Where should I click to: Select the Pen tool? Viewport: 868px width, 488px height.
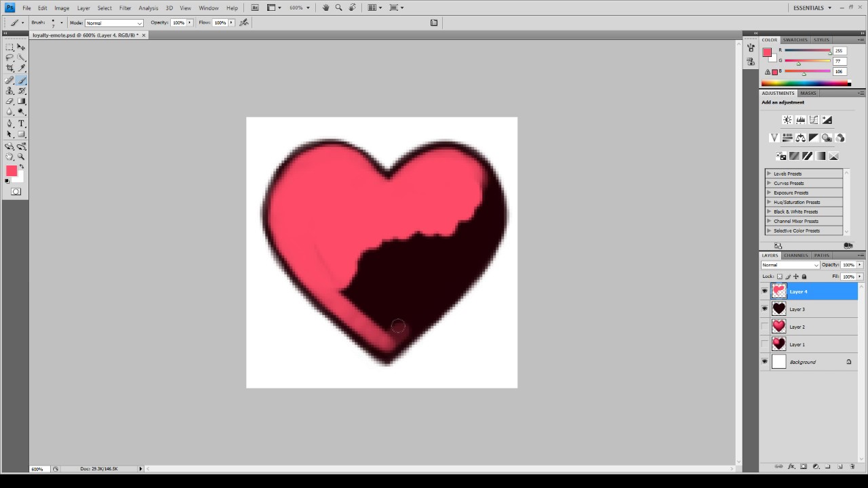[x=9, y=123]
